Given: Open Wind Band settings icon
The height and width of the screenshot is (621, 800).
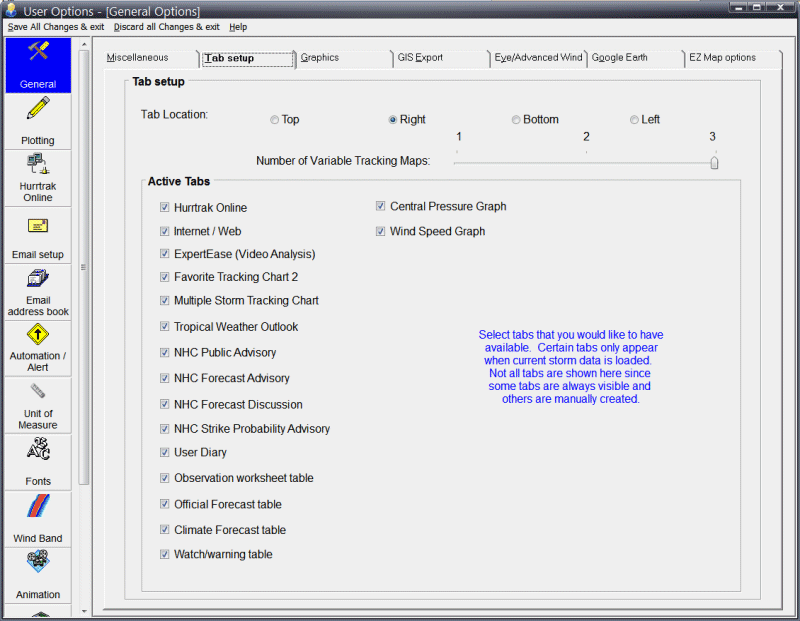Looking at the screenshot, I should (x=38, y=509).
